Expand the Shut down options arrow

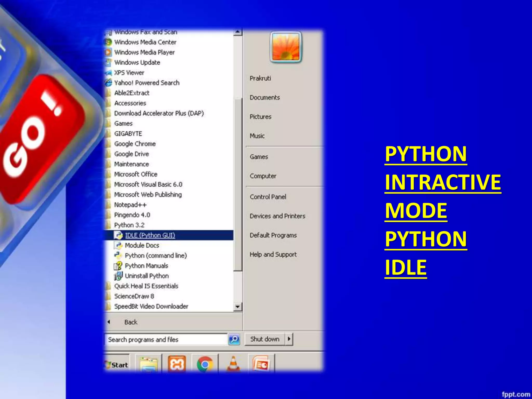click(289, 339)
